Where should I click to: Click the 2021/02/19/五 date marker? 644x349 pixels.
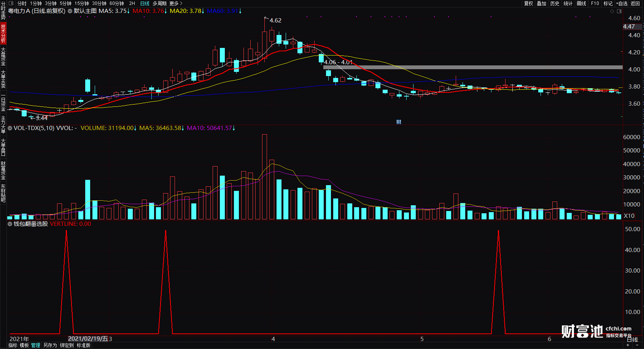click(88, 339)
